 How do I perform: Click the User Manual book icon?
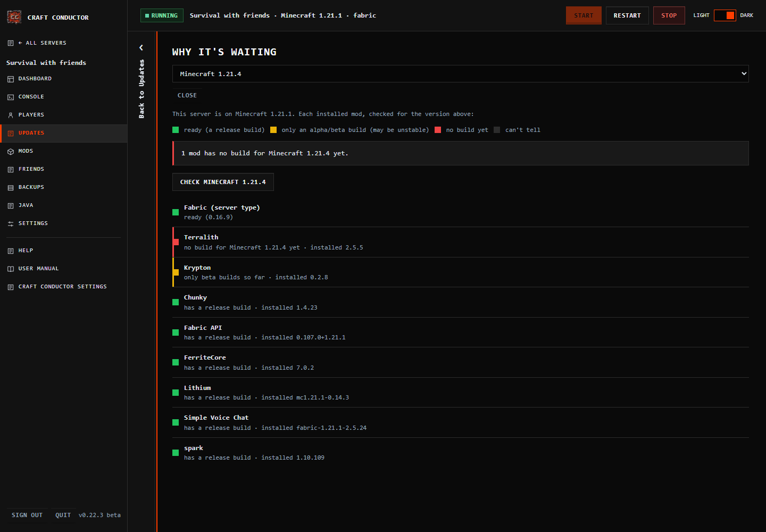(11, 269)
